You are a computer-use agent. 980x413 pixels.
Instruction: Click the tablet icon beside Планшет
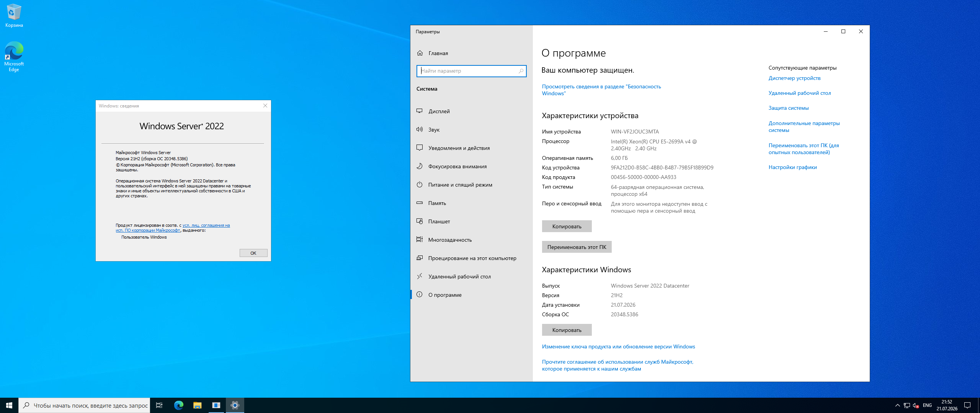coord(420,221)
